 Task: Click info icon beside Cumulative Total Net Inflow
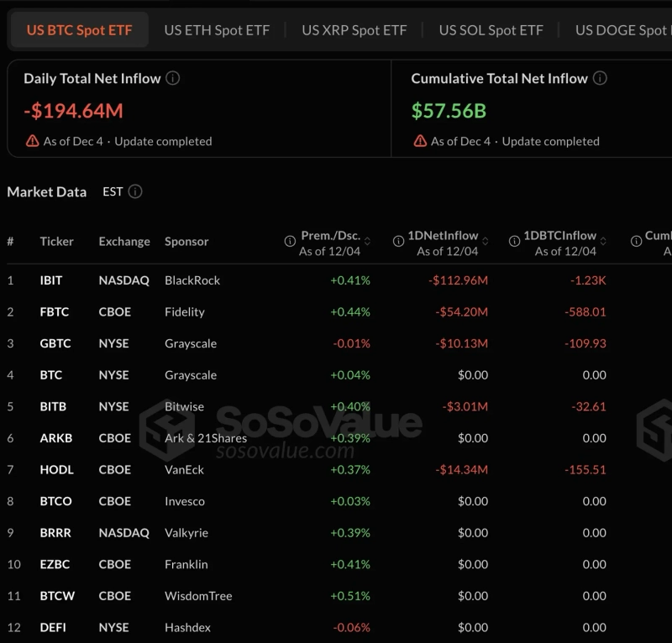coord(600,79)
